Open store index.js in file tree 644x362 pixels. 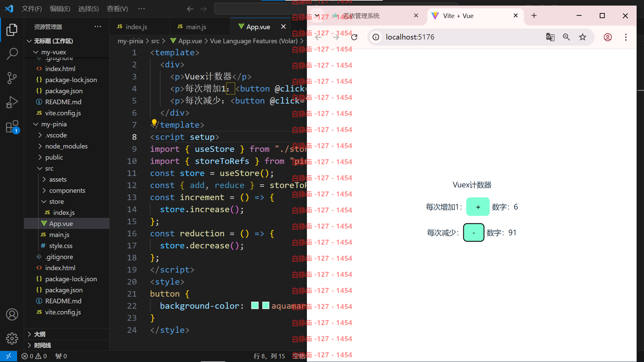(x=66, y=213)
